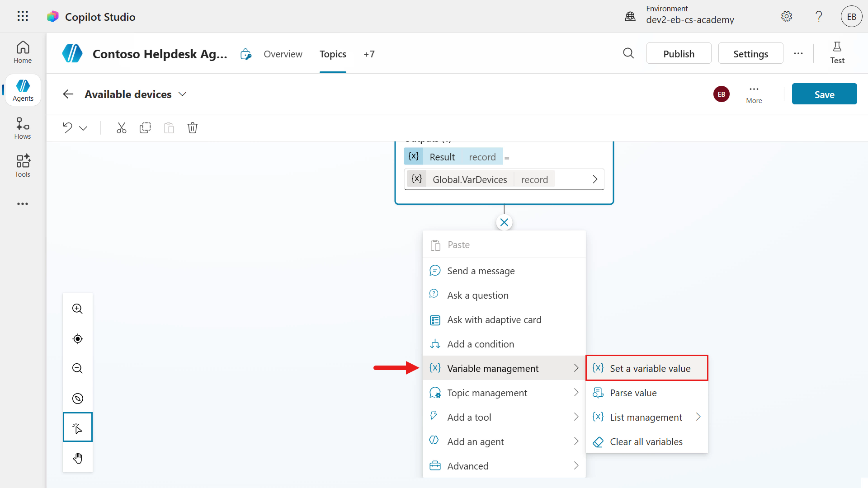Screen dimensions: 868x488
Task: Select the pan hand tool on the canvas
Action: [77, 458]
